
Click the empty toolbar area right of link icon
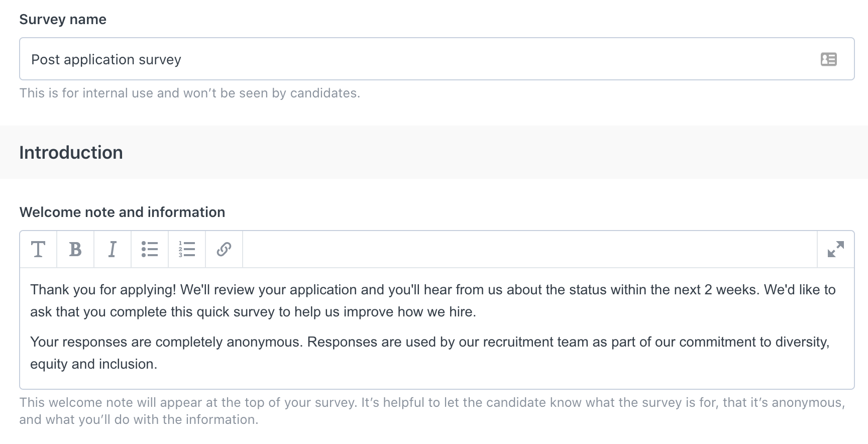(530, 249)
